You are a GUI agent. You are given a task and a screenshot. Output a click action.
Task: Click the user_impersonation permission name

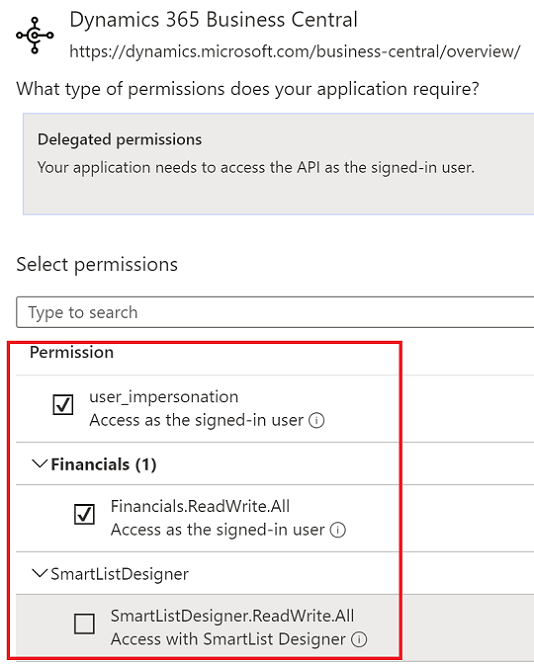164,397
